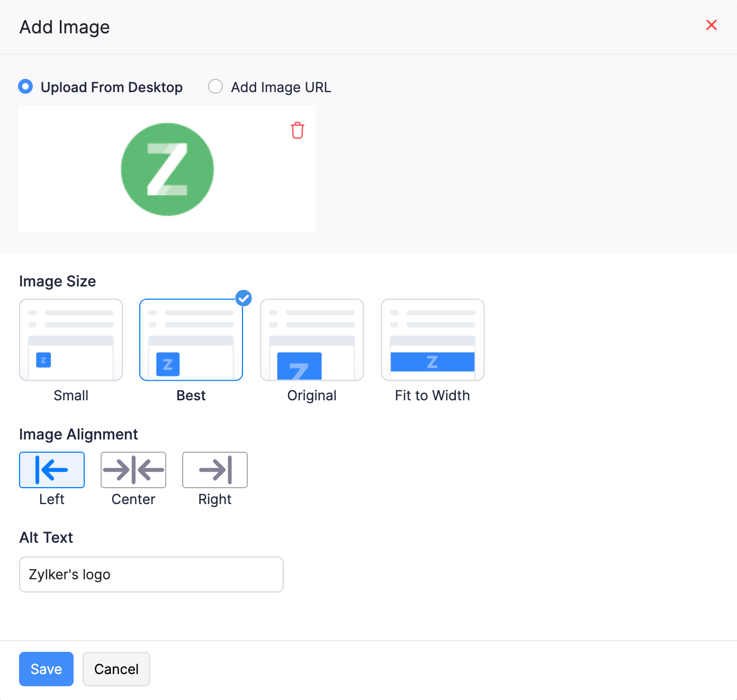Select the Fit to Width size option
The width and height of the screenshot is (737, 700).
click(x=432, y=339)
